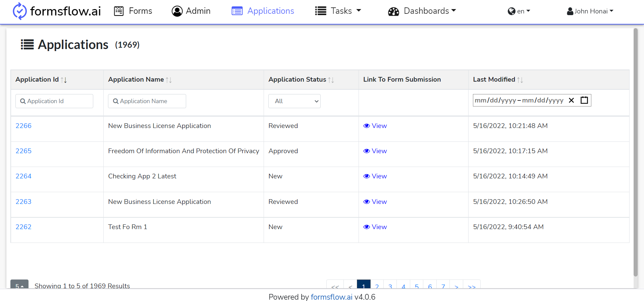Open application 2266 link
Screen dimensions: 644x301
point(23,126)
